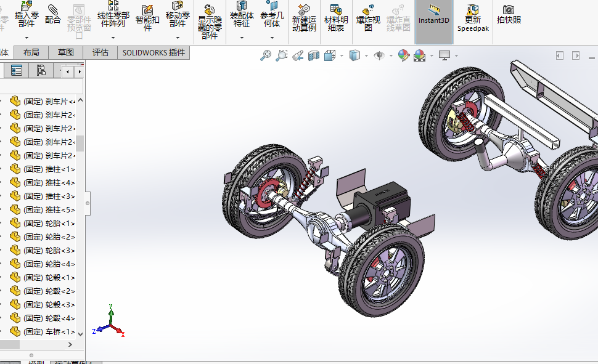This screenshot has height=364, width=598.
Task: Open the 装配体特征 assembly features tool
Action: click(242, 15)
